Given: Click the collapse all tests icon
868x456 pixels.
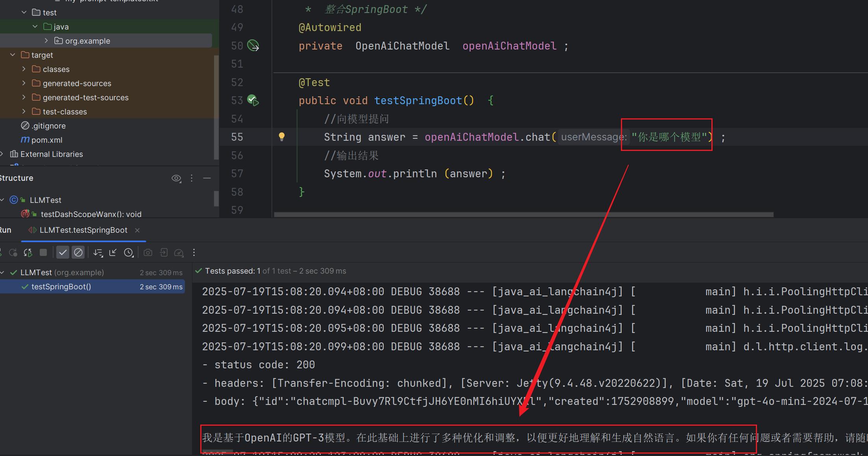Looking at the screenshot, I should click(113, 252).
